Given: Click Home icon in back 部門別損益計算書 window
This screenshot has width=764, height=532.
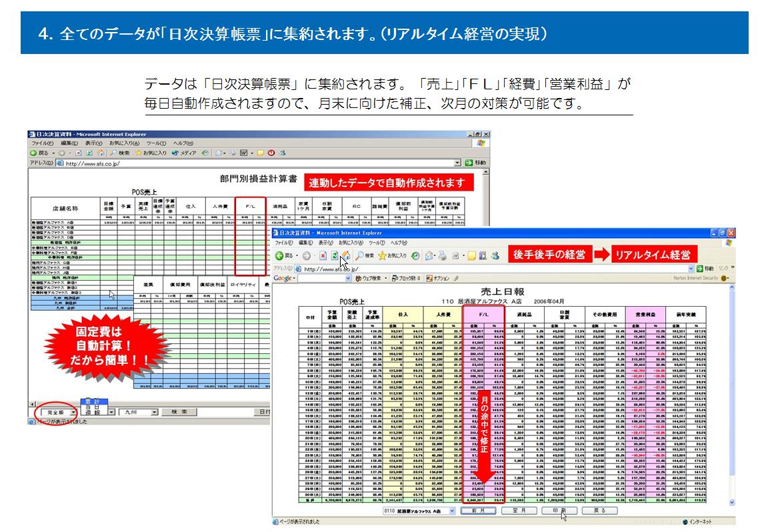Looking at the screenshot, I should [x=101, y=153].
